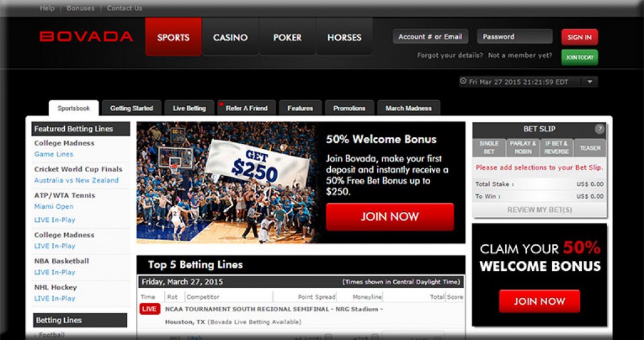Click the To Win US$ 0.00 row
Viewport: 644px width, 340px height.
pyautogui.click(x=539, y=197)
